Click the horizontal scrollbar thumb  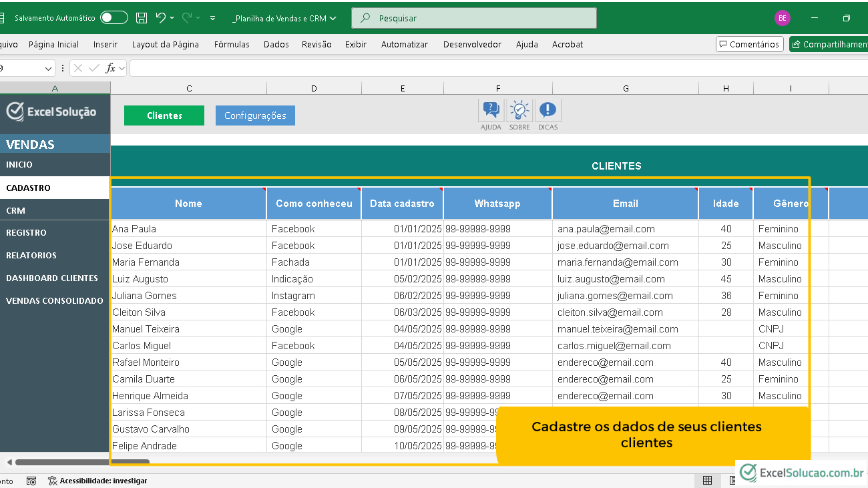pyautogui.click(x=82, y=461)
